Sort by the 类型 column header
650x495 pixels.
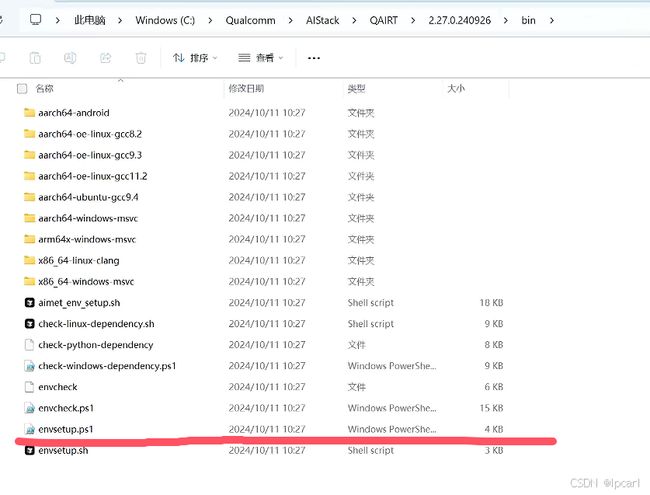pyautogui.click(x=357, y=88)
